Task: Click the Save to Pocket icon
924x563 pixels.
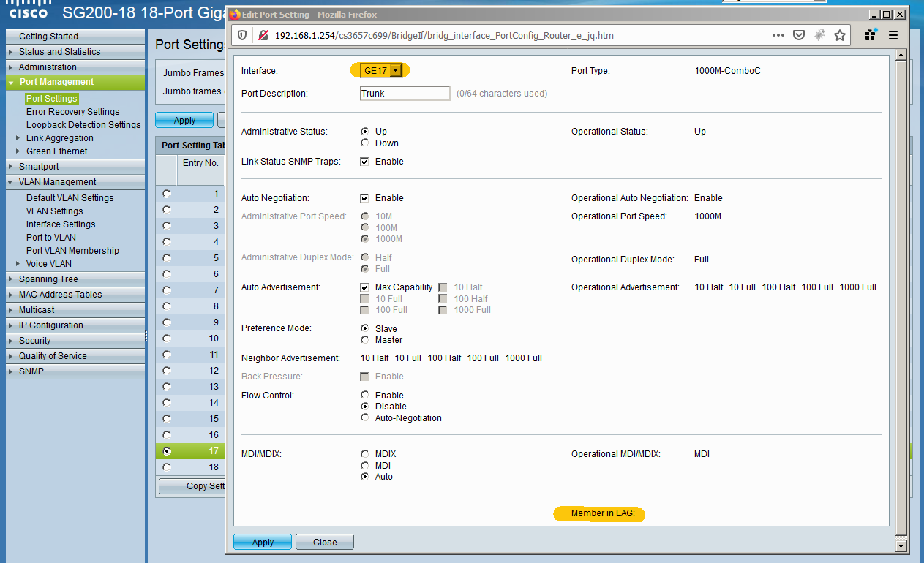Action: click(x=799, y=35)
